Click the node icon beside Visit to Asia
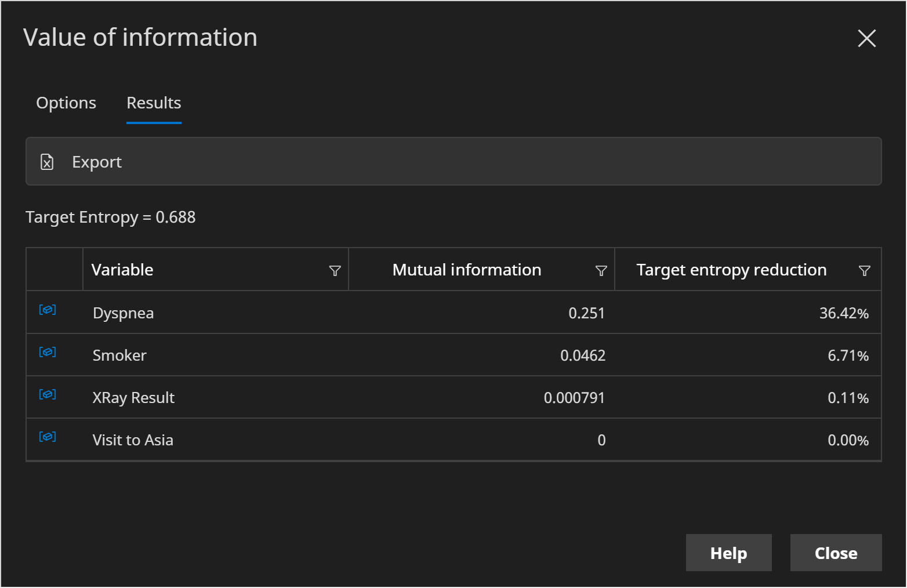The height and width of the screenshot is (588, 907). (48, 437)
